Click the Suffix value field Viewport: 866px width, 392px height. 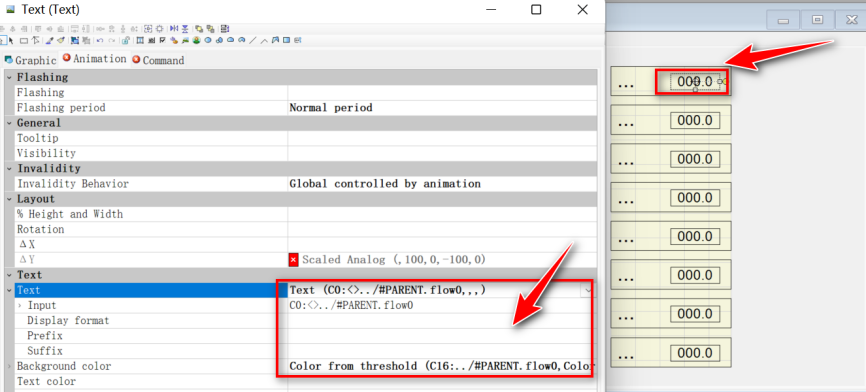point(442,351)
